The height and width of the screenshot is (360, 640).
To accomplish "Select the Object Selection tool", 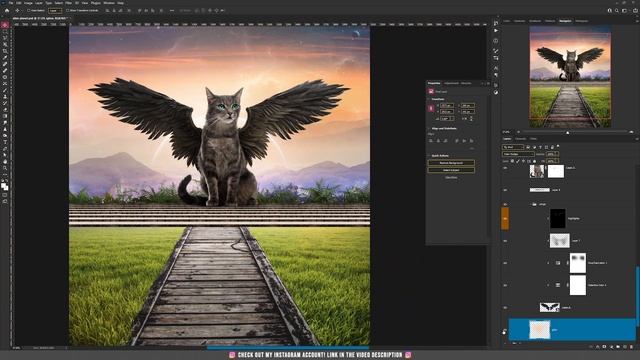I will click(4, 44).
